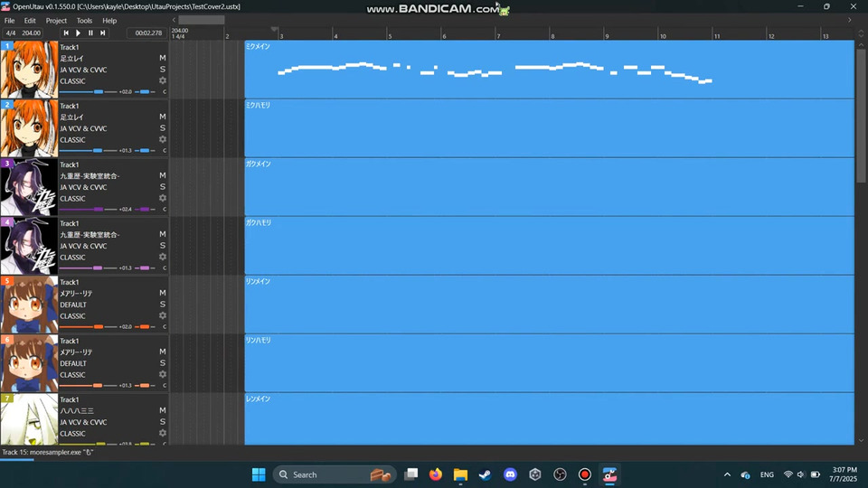The image size is (868, 488).
Task: Open track 1 settings gear
Action: click(162, 80)
